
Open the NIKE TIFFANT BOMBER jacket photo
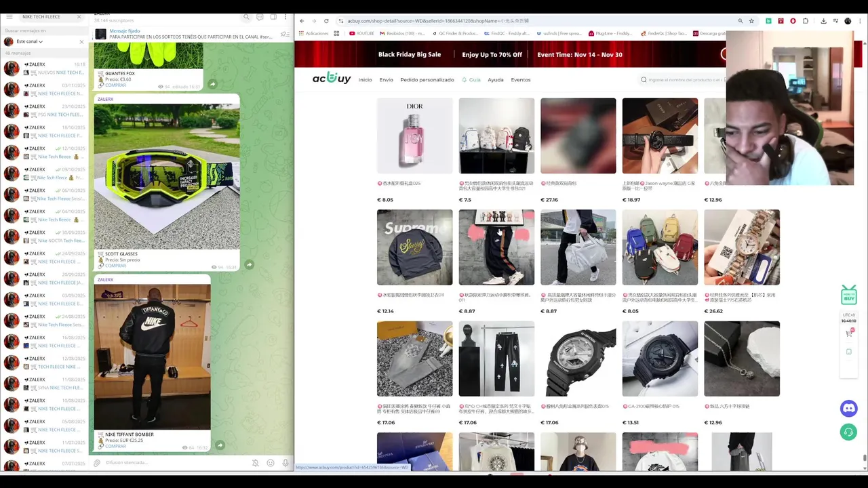pyautogui.click(x=153, y=357)
